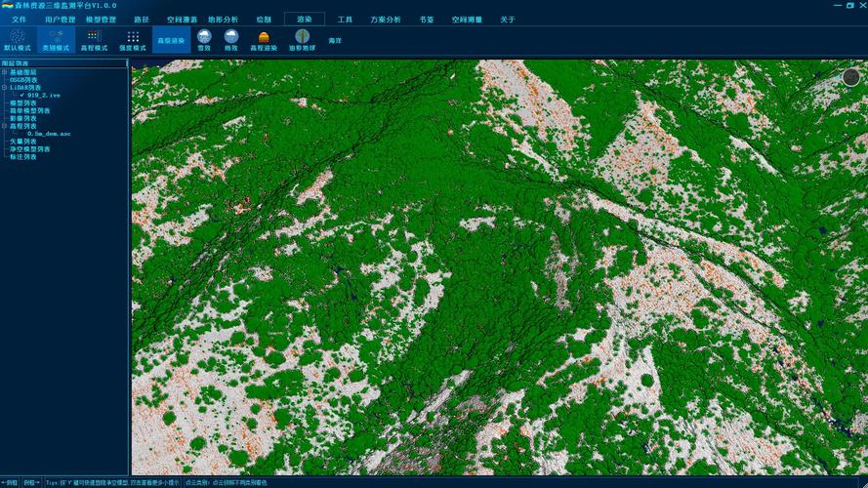Choose the 强度模式 intensity mode icon

[132, 39]
